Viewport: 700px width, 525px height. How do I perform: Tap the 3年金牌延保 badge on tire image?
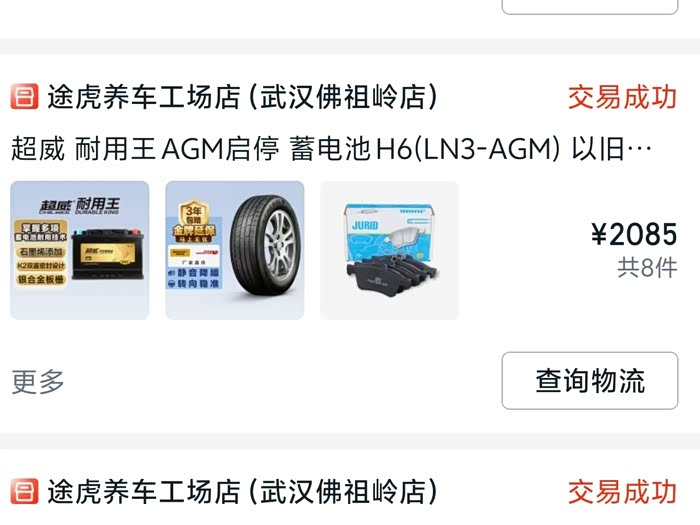194,221
